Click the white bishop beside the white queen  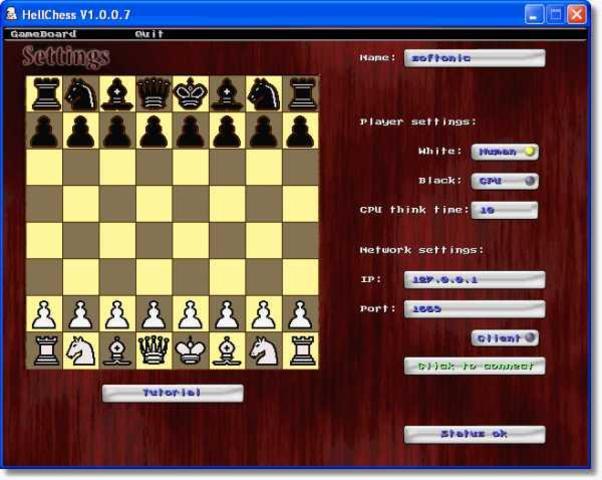117,350
